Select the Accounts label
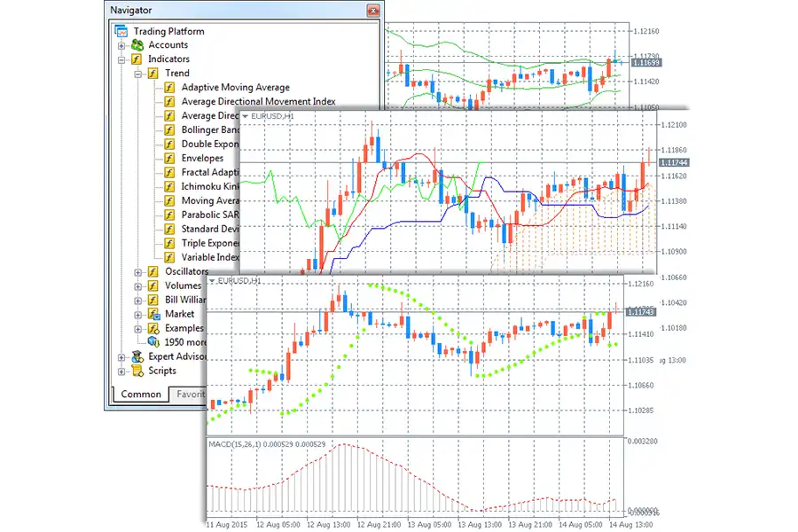 (x=168, y=45)
